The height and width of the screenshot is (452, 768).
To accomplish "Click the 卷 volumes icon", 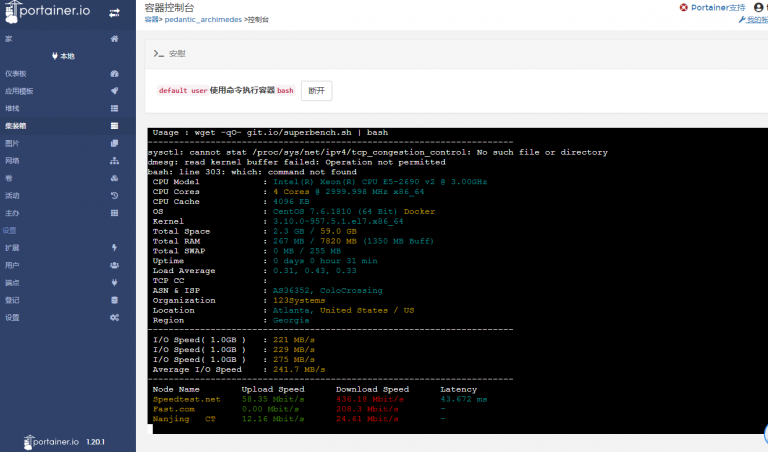I will 115,178.
